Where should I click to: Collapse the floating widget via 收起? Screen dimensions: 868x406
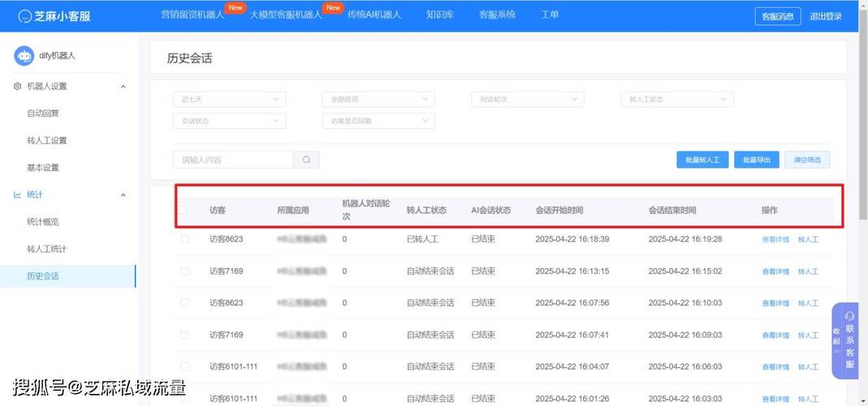pos(837,341)
